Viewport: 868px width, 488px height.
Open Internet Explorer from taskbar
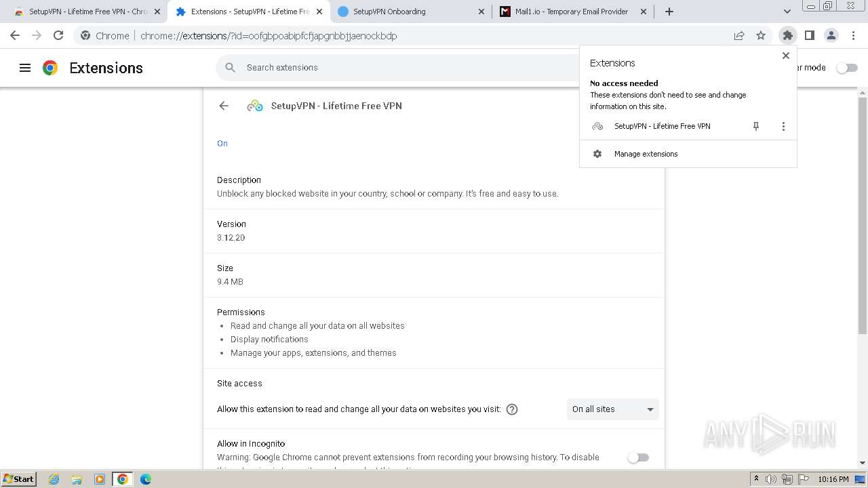[x=54, y=479]
